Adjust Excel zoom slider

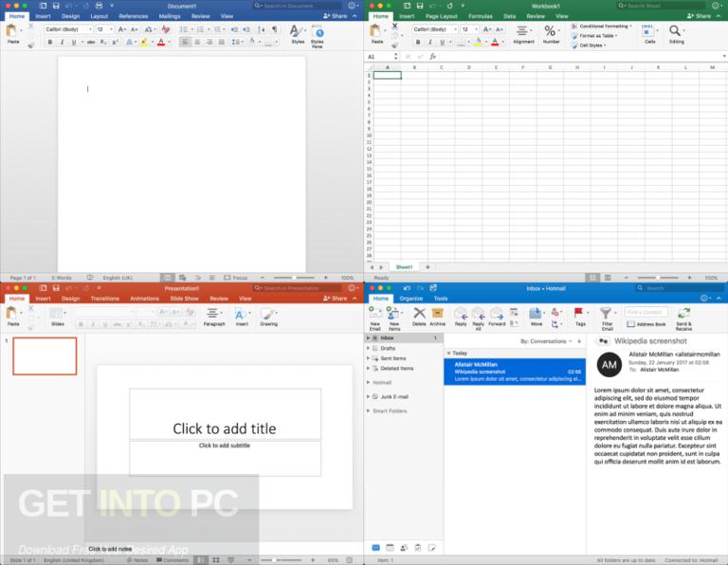[658, 278]
